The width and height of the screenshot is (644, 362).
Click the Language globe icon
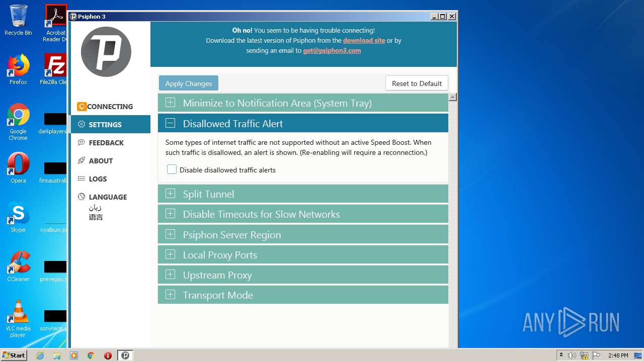pos(82,197)
